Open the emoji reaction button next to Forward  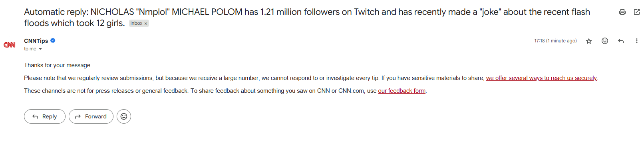pyautogui.click(x=124, y=116)
